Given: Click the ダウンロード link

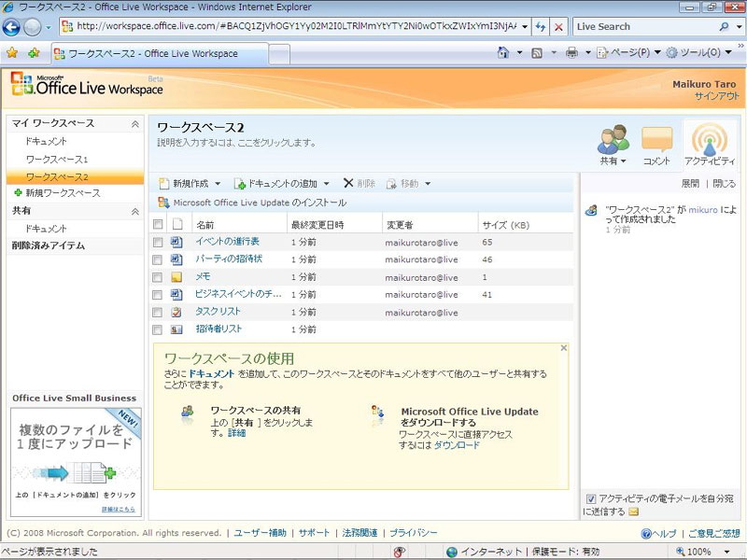Looking at the screenshot, I should (x=457, y=445).
